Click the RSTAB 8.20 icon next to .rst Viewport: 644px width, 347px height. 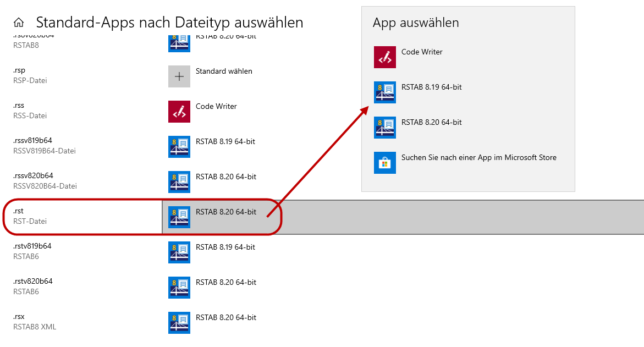click(179, 217)
